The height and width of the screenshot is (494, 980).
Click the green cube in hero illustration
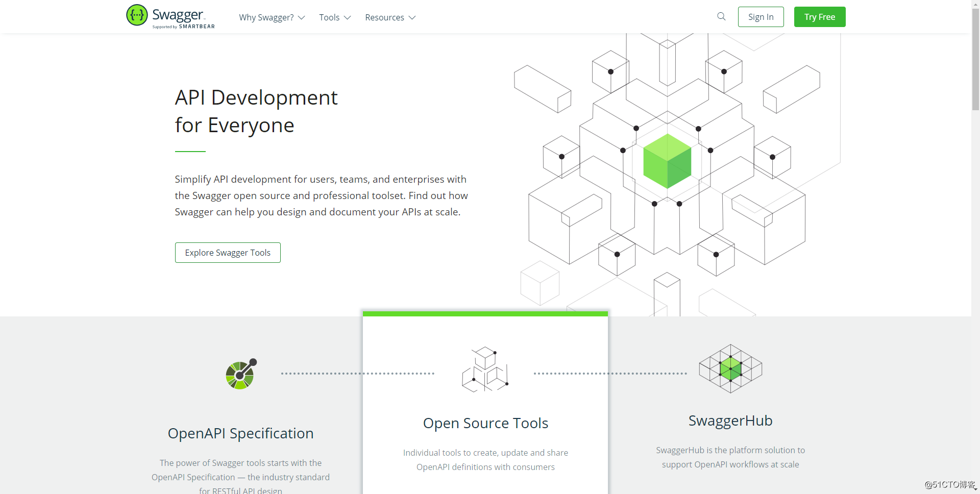(667, 161)
